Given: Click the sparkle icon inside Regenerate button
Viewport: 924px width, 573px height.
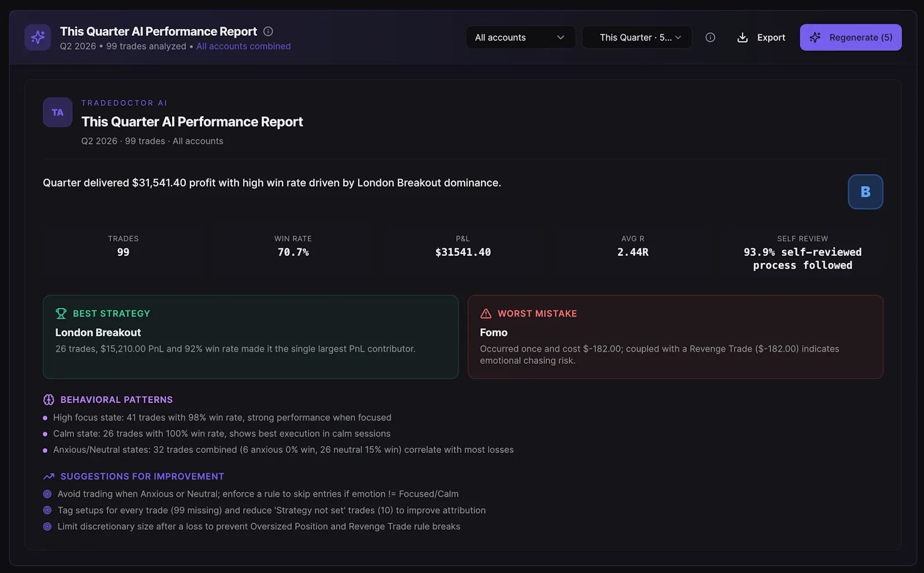Looking at the screenshot, I should coord(815,38).
